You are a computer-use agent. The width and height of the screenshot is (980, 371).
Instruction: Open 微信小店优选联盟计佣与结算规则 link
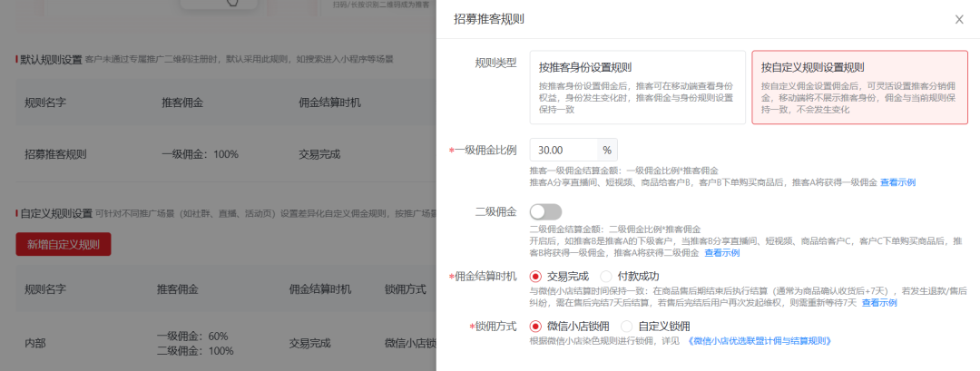[x=758, y=341]
